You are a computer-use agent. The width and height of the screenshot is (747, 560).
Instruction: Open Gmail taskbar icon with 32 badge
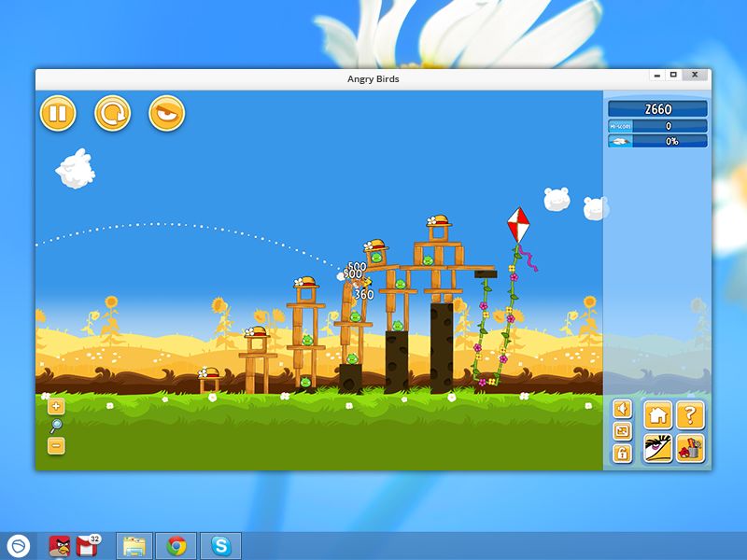[x=88, y=546]
